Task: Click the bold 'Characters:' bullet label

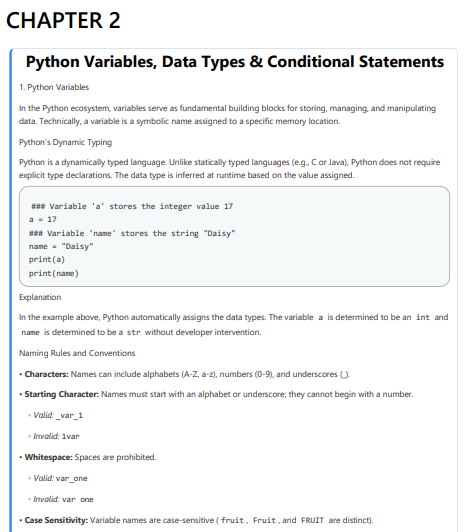Action: (46, 374)
